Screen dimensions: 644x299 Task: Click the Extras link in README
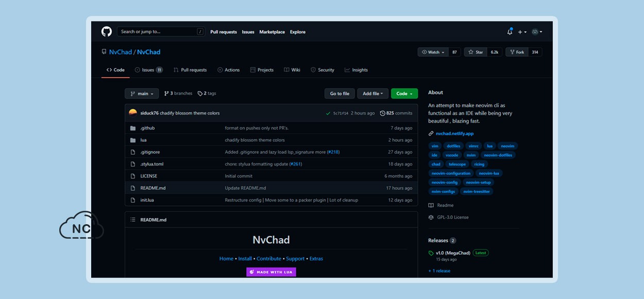tap(316, 259)
